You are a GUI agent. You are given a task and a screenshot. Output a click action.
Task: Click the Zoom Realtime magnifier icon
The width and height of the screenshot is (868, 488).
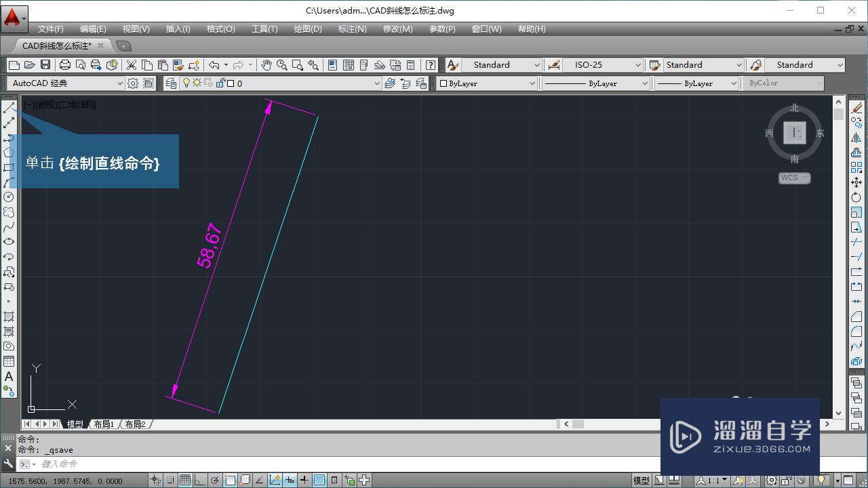pos(281,65)
